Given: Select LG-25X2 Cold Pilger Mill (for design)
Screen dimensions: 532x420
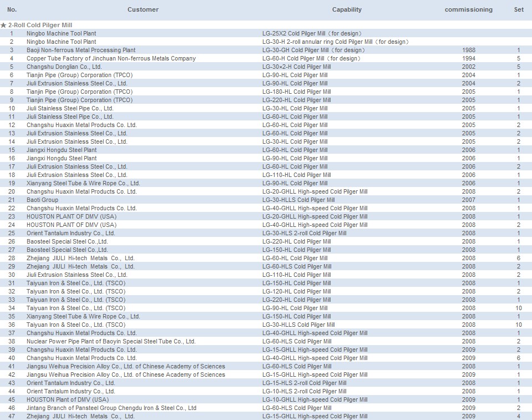Looking at the screenshot, I should (x=312, y=34).
